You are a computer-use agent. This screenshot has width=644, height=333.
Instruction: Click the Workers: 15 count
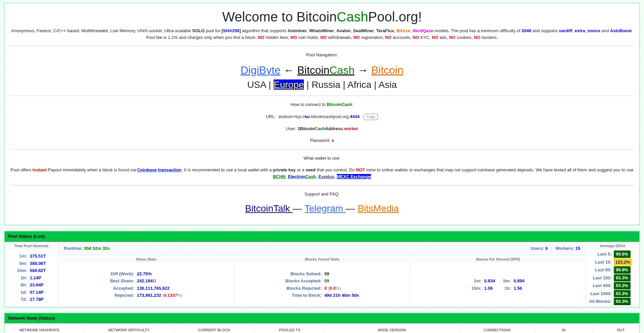pos(568,248)
